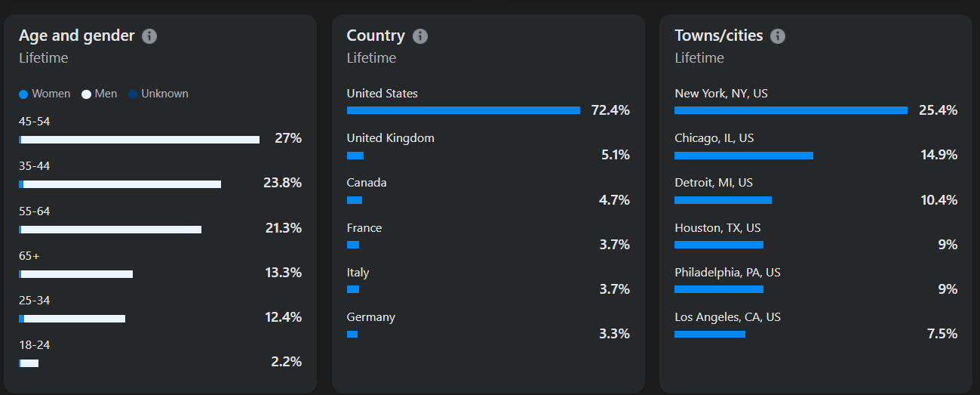Click the Country info icon
The image size is (980, 395).
[x=420, y=36]
